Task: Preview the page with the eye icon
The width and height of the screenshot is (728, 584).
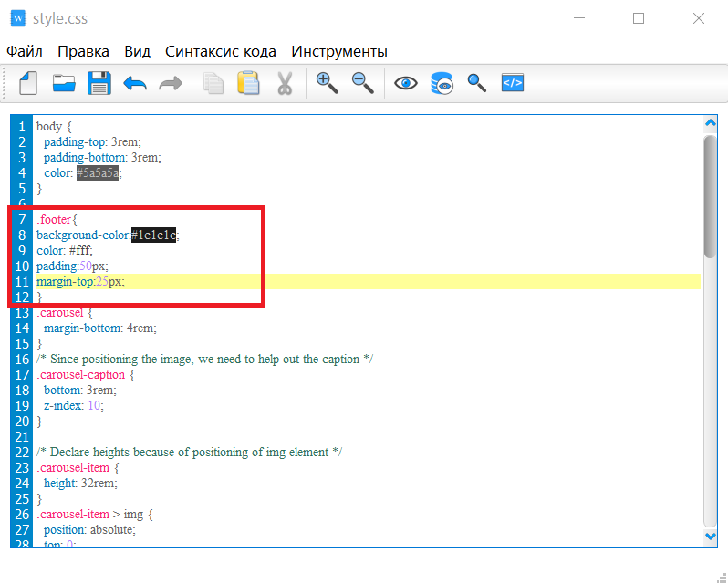Action: 406,84
